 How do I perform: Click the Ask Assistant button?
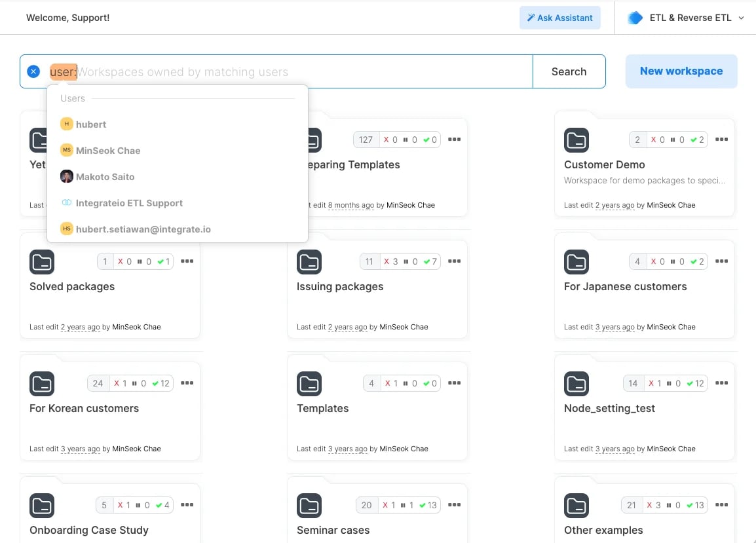click(559, 18)
